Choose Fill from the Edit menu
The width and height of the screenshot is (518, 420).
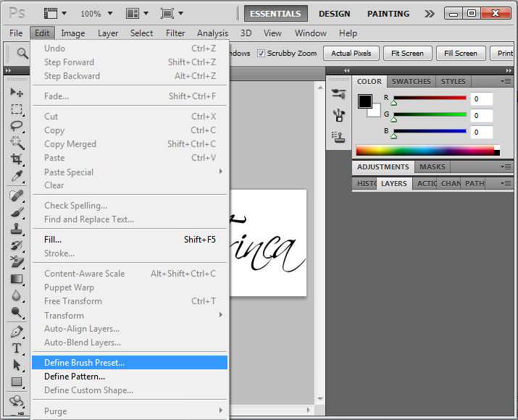[130, 240]
